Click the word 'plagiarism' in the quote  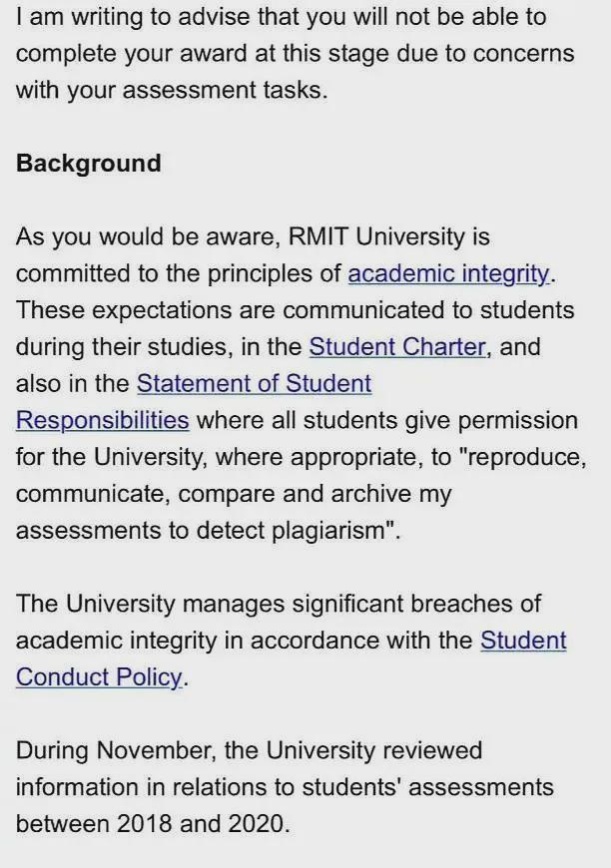pos(327,531)
